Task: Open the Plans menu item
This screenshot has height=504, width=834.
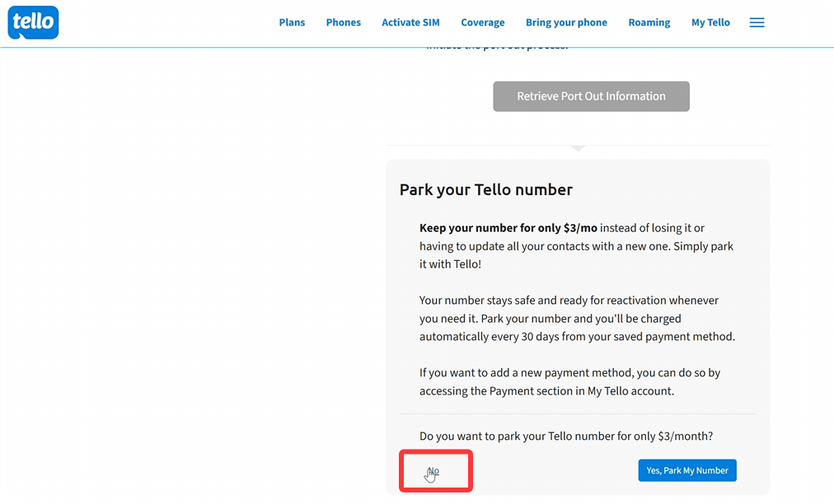Action: 292,23
